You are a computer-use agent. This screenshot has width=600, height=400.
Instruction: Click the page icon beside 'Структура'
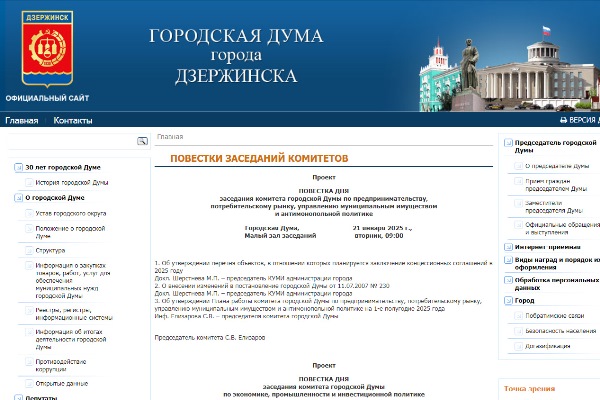[27, 250]
